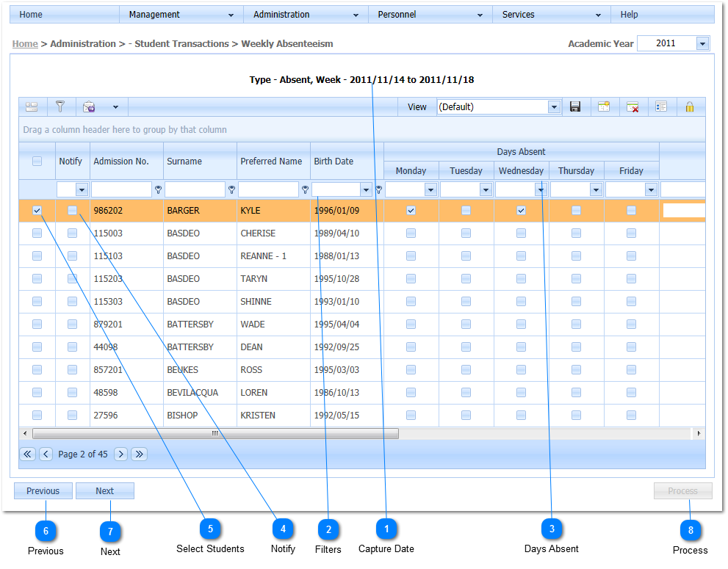Click the Preferred Name filter text field
728x569 pixels.
pos(268,190)
